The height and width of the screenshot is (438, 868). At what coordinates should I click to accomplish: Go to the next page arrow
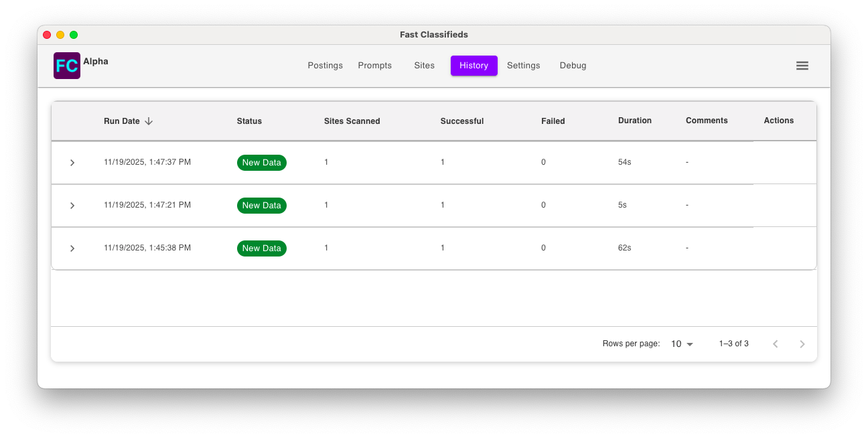click(x=802, y=344)
